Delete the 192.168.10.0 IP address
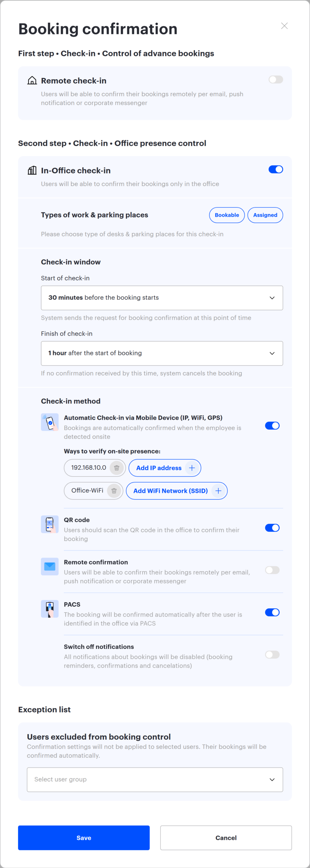310x868 pixels. (x=117, y=468)
